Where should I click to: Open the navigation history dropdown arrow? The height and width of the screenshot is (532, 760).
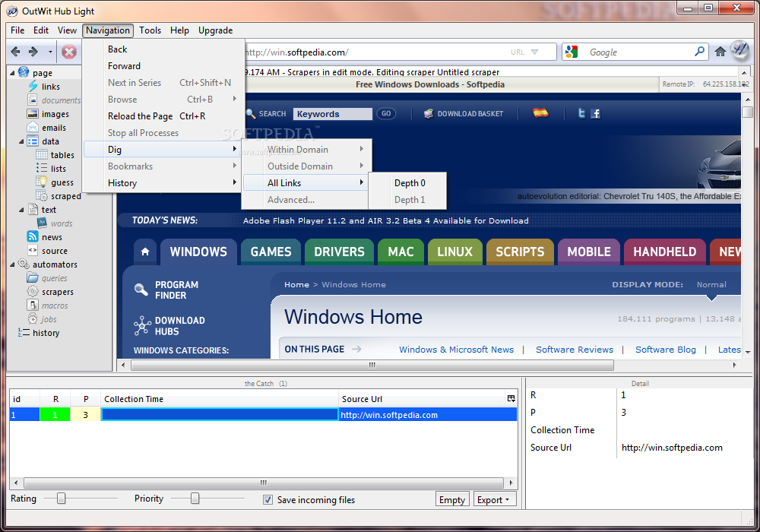tap(50, 52)
